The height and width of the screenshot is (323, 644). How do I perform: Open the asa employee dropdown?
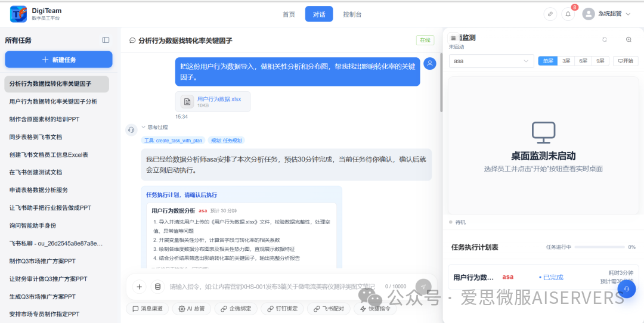[491, 61]
